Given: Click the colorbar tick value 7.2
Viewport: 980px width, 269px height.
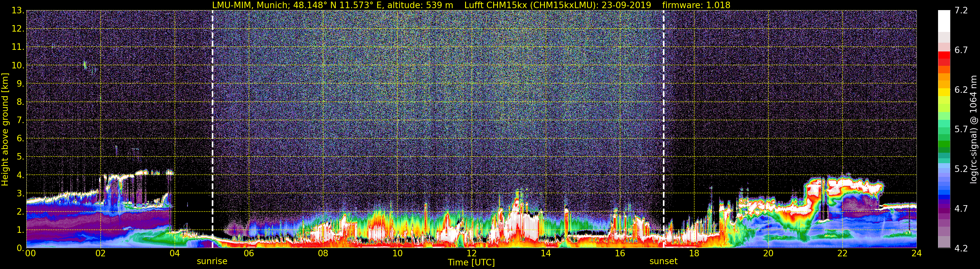Looking at the screenshot, I should coord(961,10).
